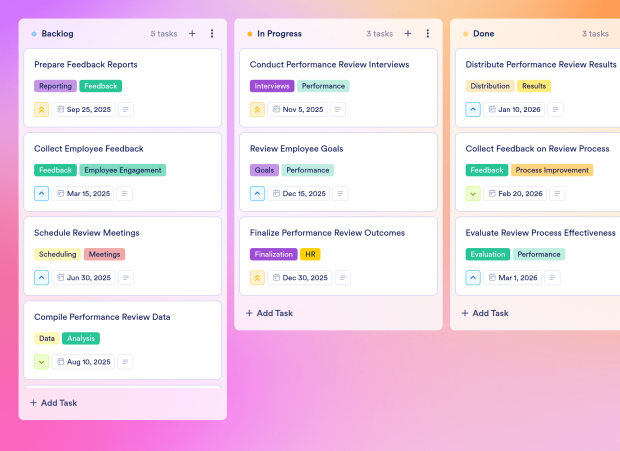Click the plus icon in In Progress header
Viewport: 620px width, 451px height.
point(408,34)
